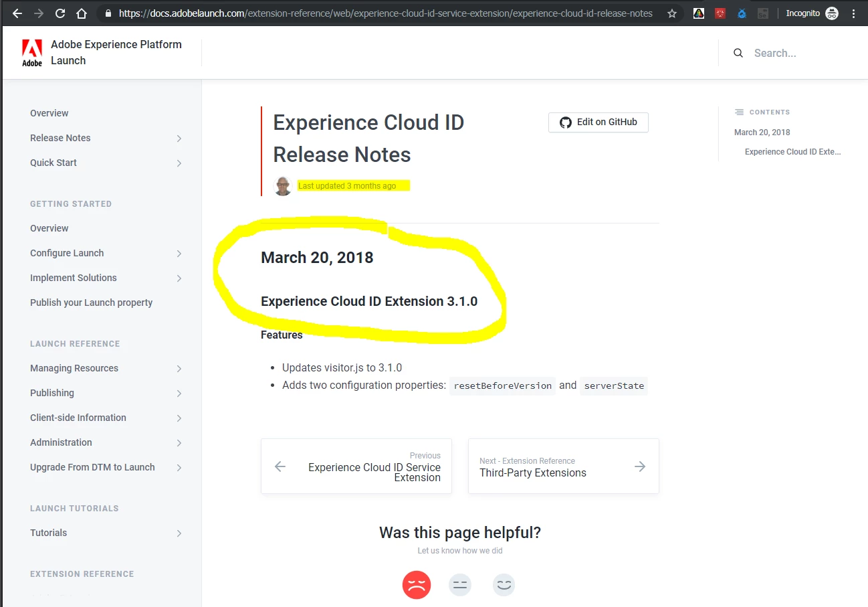Jump to March 20, 2018 in contents
The image size is (868, 607).
(x=762, y=133)
